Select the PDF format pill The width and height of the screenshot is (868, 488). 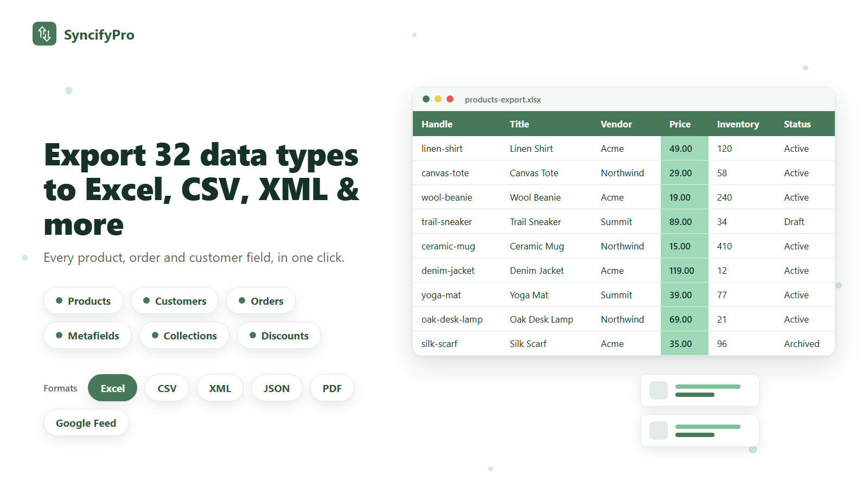tap(332, 388)
